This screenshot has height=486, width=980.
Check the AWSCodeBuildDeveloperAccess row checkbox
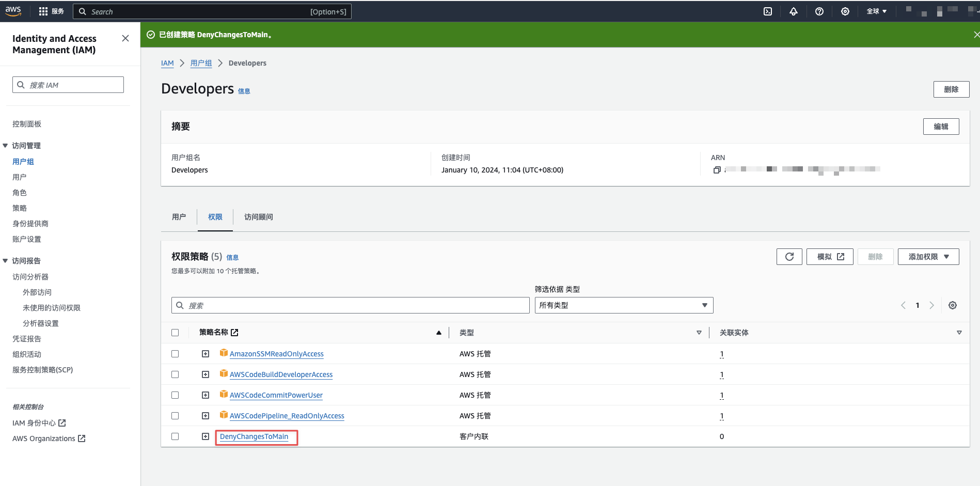tap(175, 374)
